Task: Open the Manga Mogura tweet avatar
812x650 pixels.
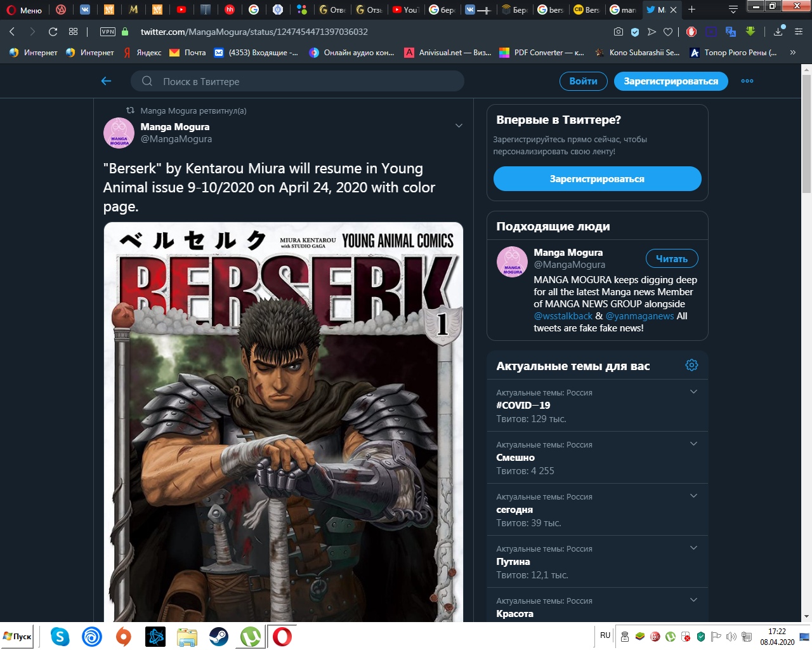Action: click(119, 133)
